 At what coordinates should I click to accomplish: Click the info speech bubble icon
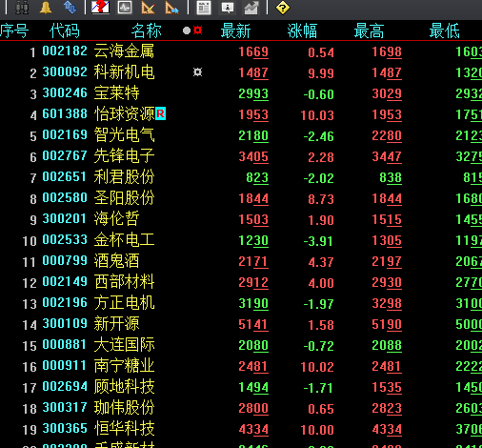[x=228, y=8]
